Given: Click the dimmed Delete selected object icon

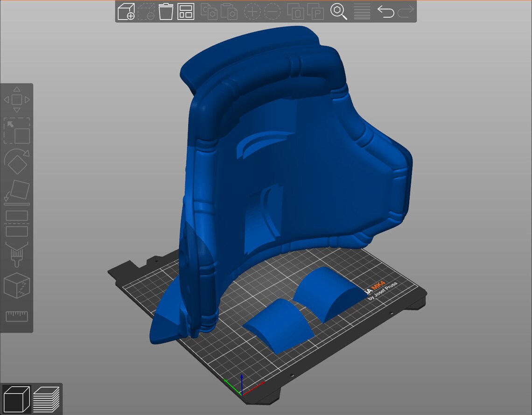Looking at the screenshot, I should click(x=146, y=12).
